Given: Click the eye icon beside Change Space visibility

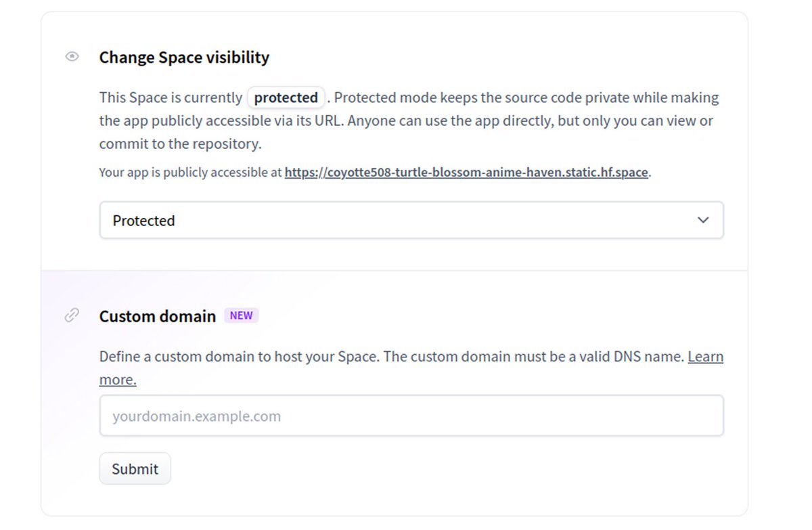Looking at the screenshot, I should [72, 57].
